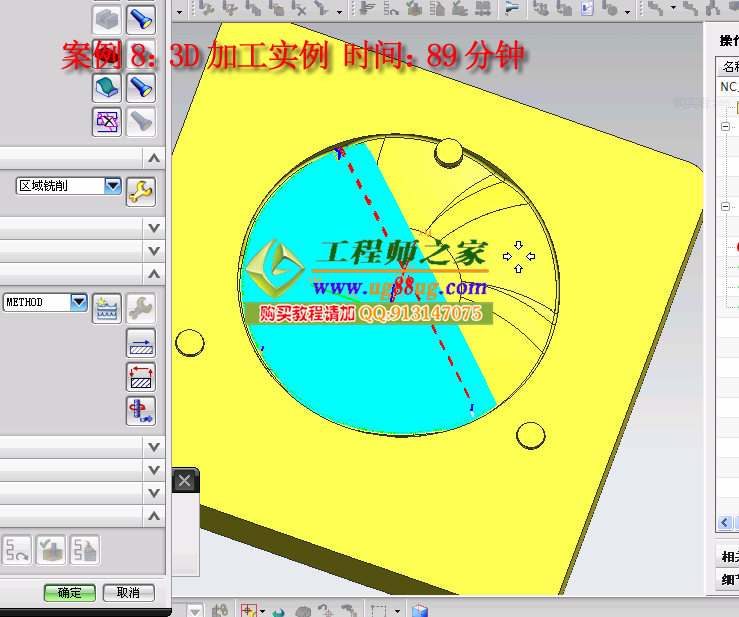Collapse the geometry section with top chevron
Screen dimensions: 739x617
[x=154, y=158]
